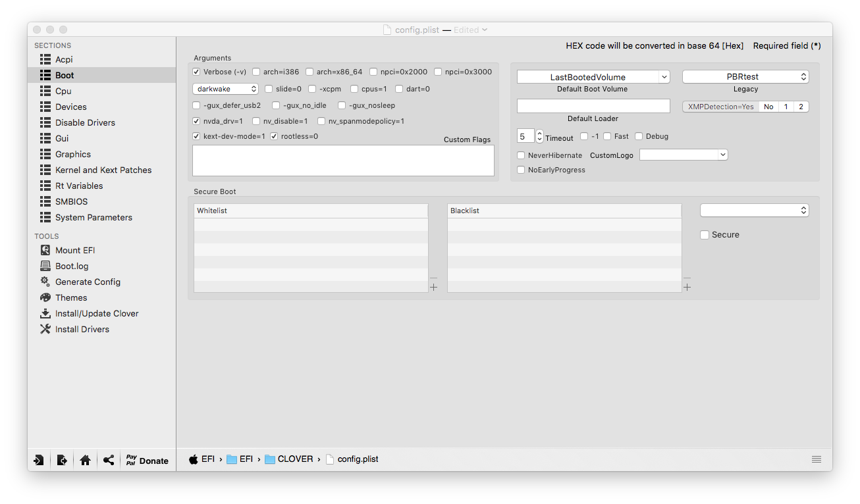Go to the Devices section
860x504 pixels.
101,107
